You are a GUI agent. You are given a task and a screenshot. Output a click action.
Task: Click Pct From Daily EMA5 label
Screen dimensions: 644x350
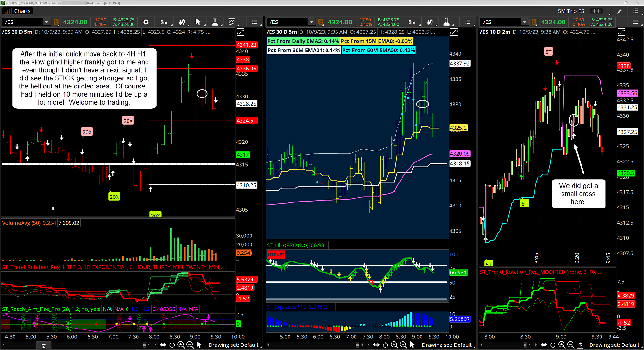[303, 41]
